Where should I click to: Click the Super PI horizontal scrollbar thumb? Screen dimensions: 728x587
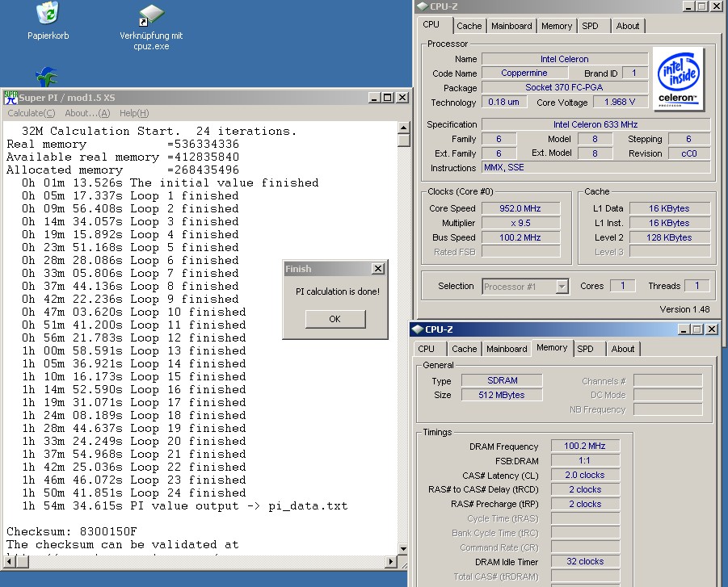pyautogui.click(x=23, y=562)
